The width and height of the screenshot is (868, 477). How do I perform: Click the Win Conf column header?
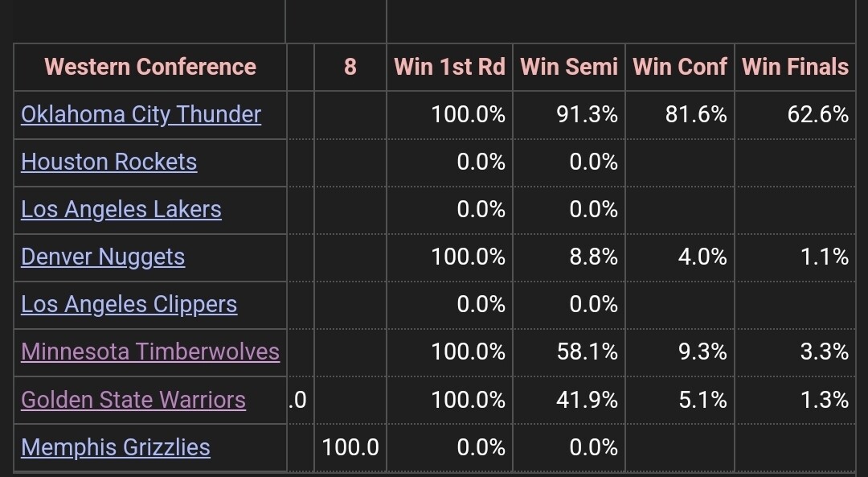[680, 67]
